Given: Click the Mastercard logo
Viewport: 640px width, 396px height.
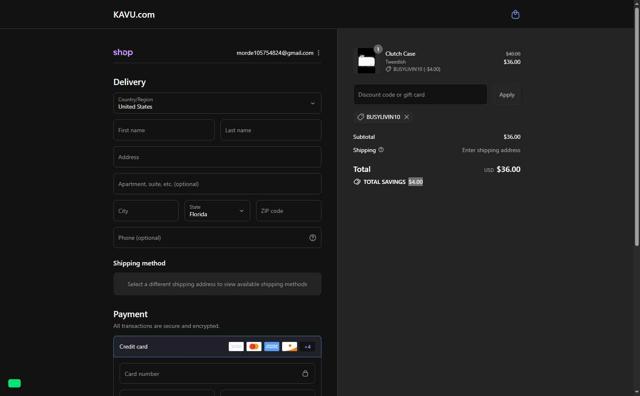Looking at the screenshot, I should coord(254,347).
